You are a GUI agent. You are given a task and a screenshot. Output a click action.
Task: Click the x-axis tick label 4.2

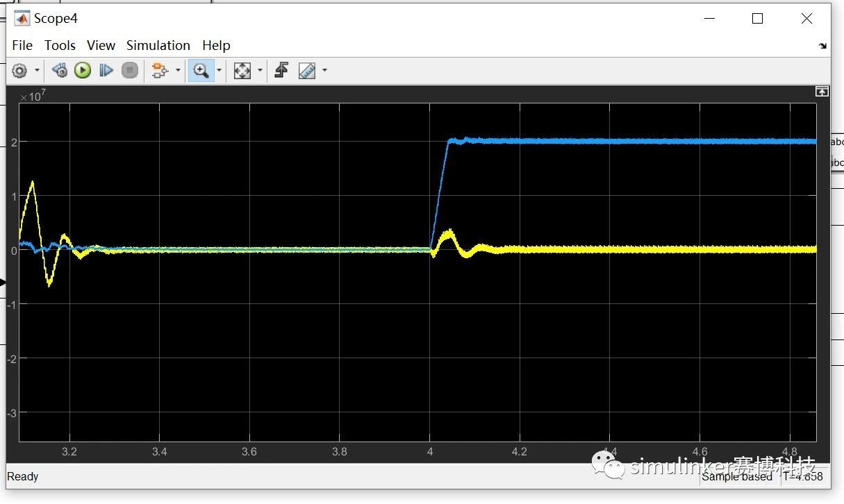click(519, 451)
